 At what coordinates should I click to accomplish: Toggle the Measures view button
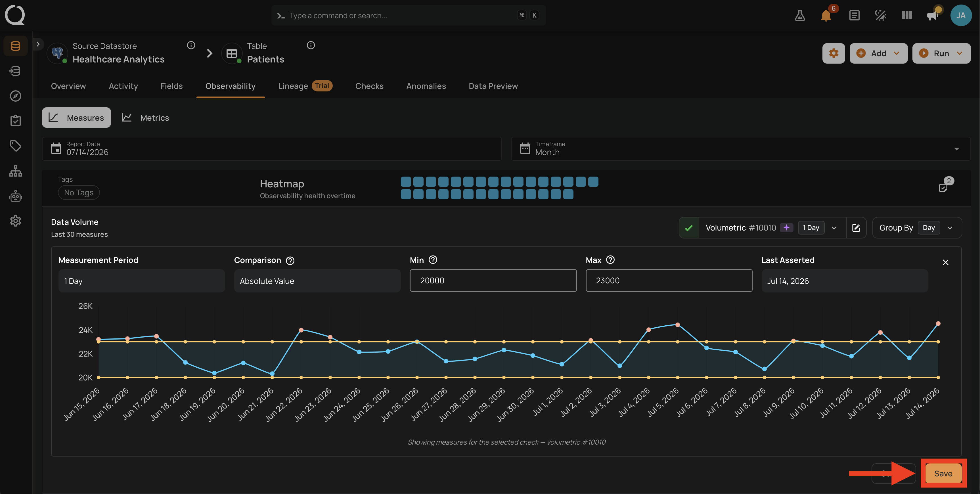(76, 118)
